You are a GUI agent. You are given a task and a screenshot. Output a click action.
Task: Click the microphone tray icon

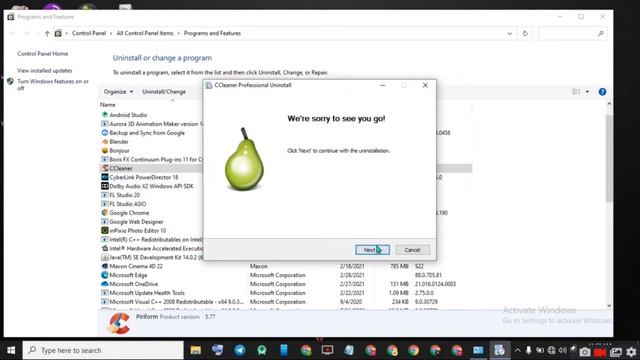(528, 351)
